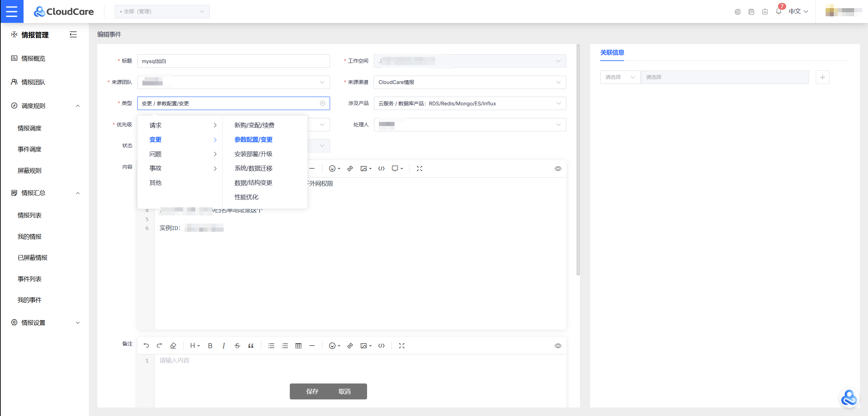Open the 涉及产品 dropdown

point(470,103)
